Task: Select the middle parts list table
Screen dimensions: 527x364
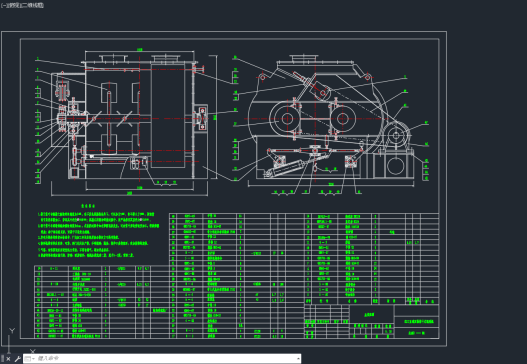Action: (x=237, y=275)
